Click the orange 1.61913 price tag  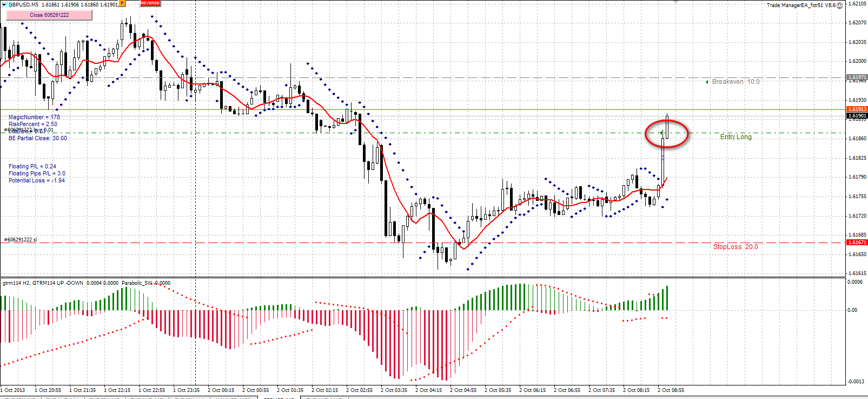(x=857, y=109)
